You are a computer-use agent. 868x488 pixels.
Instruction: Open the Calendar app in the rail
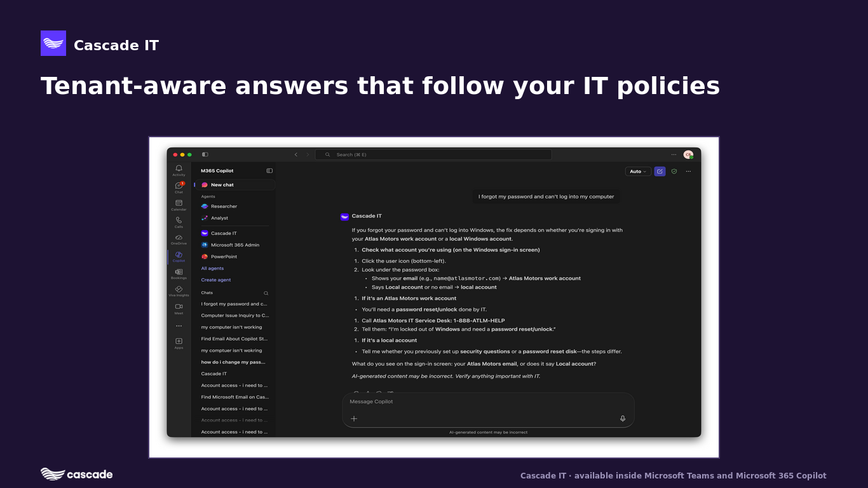pyautogui.click(x=179, y=205)
